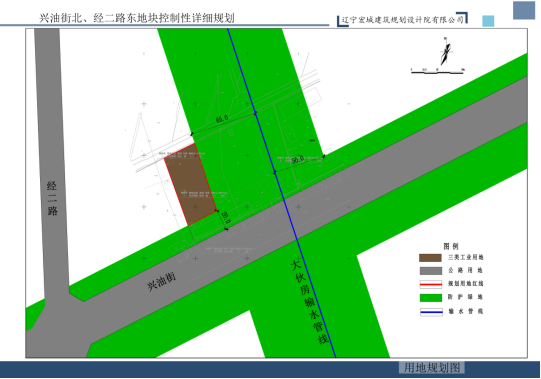Click the 50.0 dimension annotation

[298, 159]
